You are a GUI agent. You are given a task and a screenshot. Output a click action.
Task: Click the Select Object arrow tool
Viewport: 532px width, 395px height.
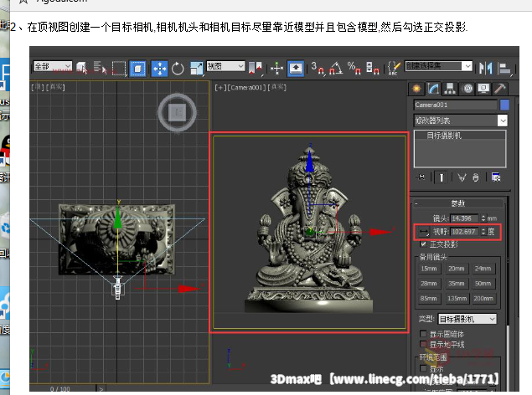82,68
